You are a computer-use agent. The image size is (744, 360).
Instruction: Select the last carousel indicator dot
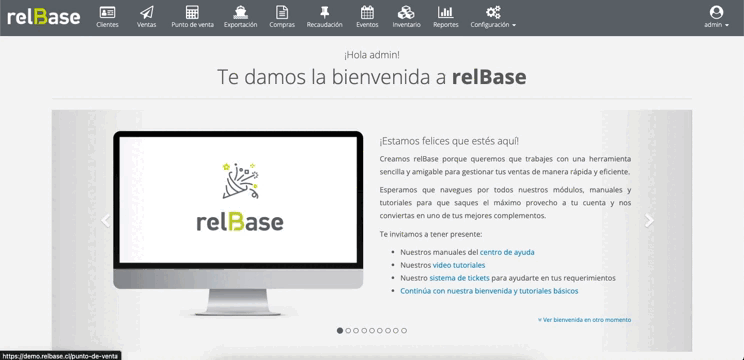(x=404, y=331)
